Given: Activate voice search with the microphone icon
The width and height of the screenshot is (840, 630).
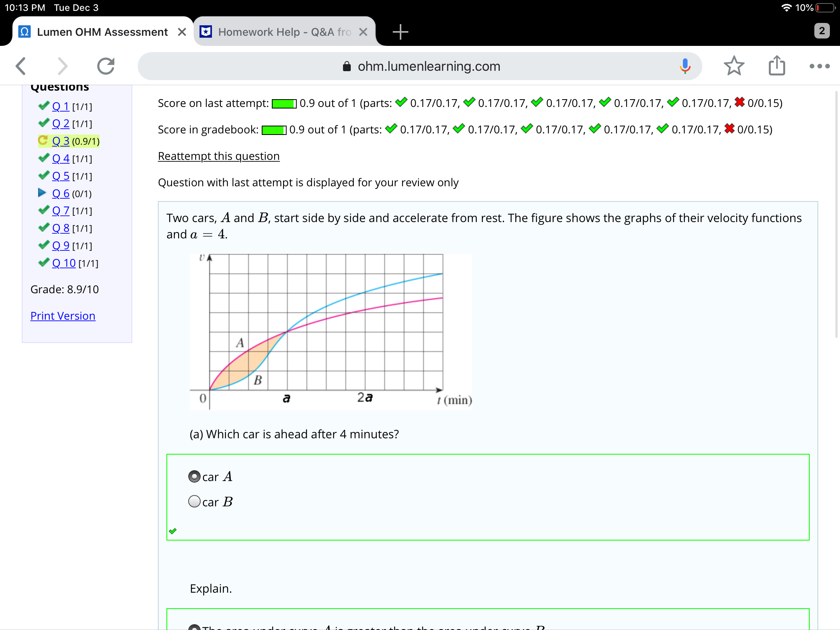Looking at the screenshot, I should point(685,66).
